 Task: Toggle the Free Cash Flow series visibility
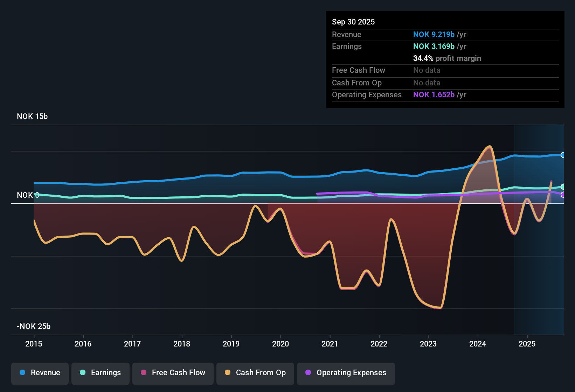click(x=173, y=373)
